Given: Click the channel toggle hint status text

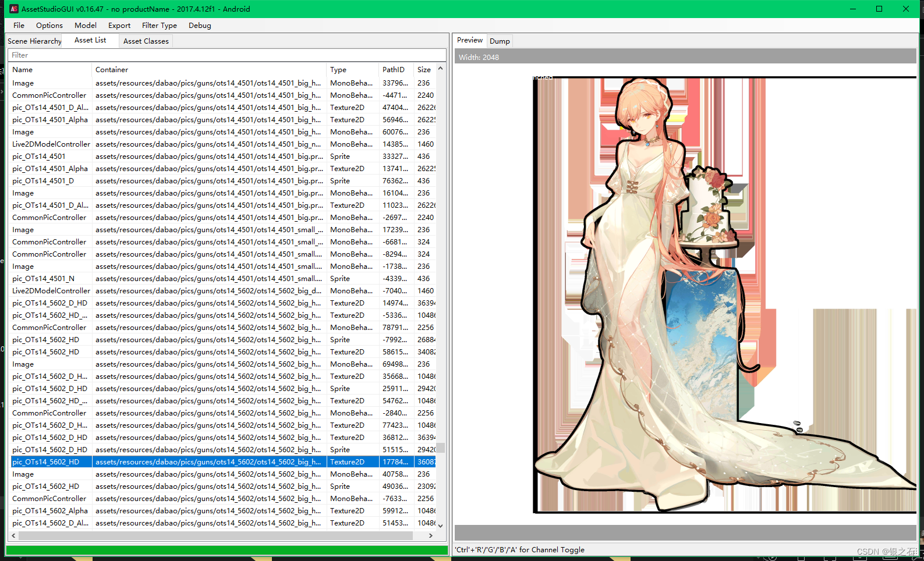Looking at the screenshot, I should pyautogui.click(x=520, y=549).
